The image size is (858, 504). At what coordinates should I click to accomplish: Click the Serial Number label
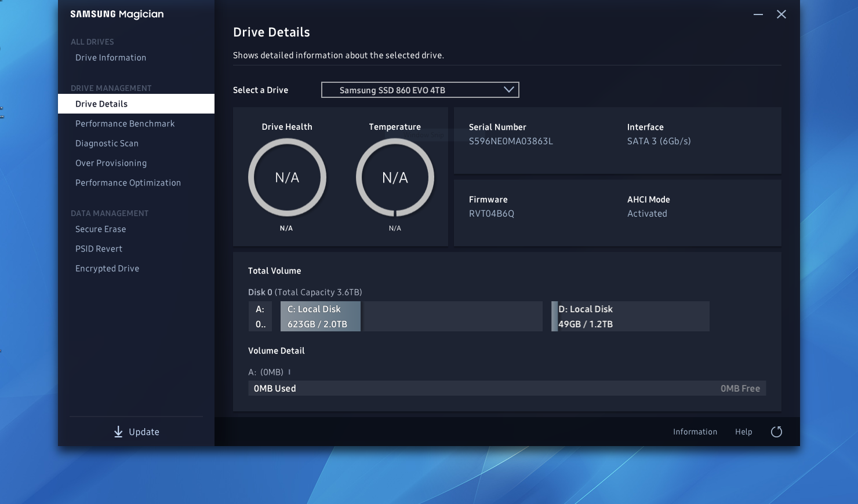point(497,127)
